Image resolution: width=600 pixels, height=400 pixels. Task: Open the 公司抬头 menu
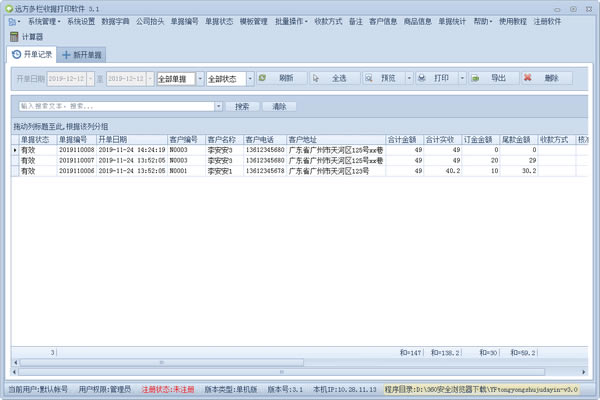(x=150, y=21)
